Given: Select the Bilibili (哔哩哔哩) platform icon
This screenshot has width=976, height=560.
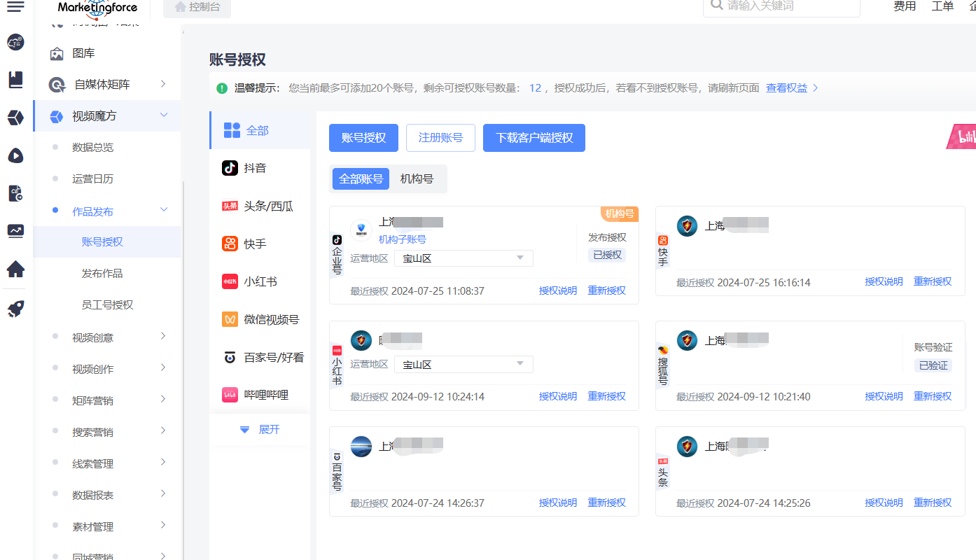Looking at the screenshot, I should [230, 395].
